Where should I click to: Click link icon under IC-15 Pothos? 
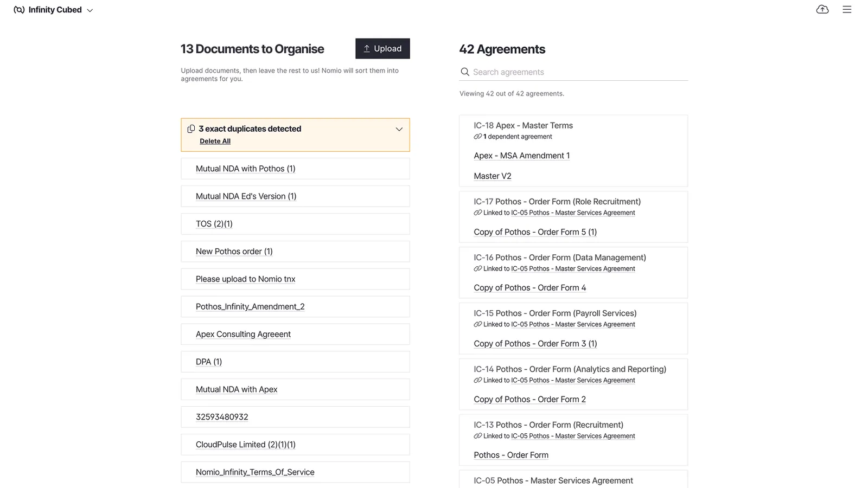coord(477,325)
